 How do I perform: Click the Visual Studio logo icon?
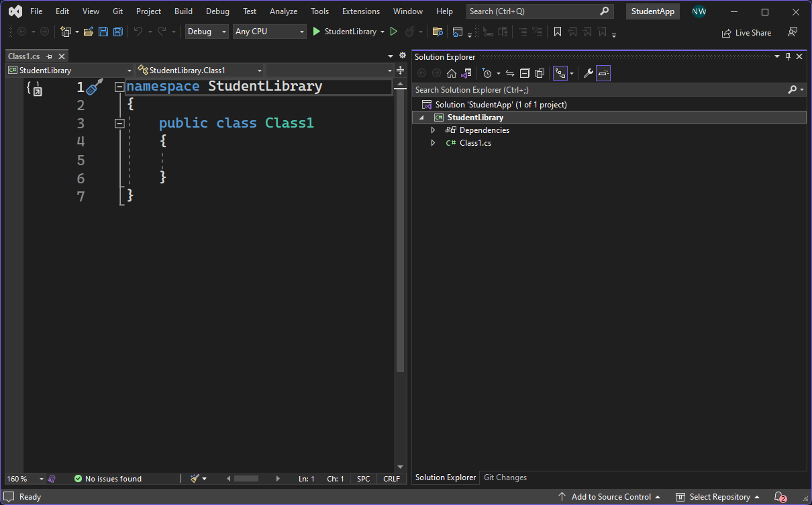15,11
